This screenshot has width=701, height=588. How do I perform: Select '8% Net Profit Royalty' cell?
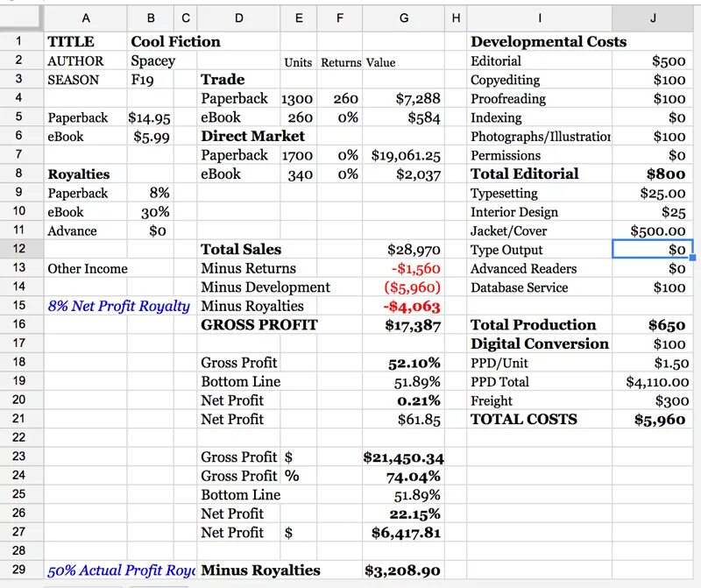tap(118, 306)
